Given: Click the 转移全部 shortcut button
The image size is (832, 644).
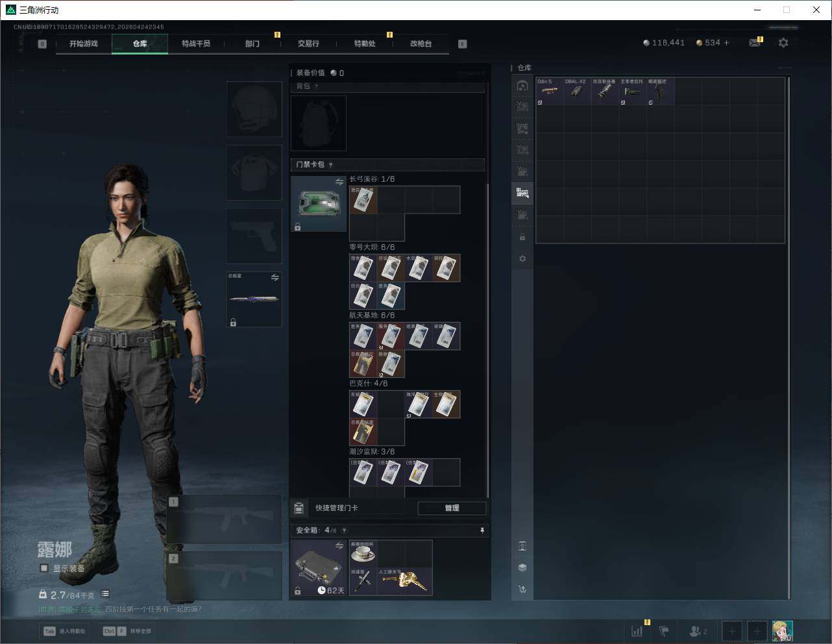Looking at the screenshot, I should [127, 631].
